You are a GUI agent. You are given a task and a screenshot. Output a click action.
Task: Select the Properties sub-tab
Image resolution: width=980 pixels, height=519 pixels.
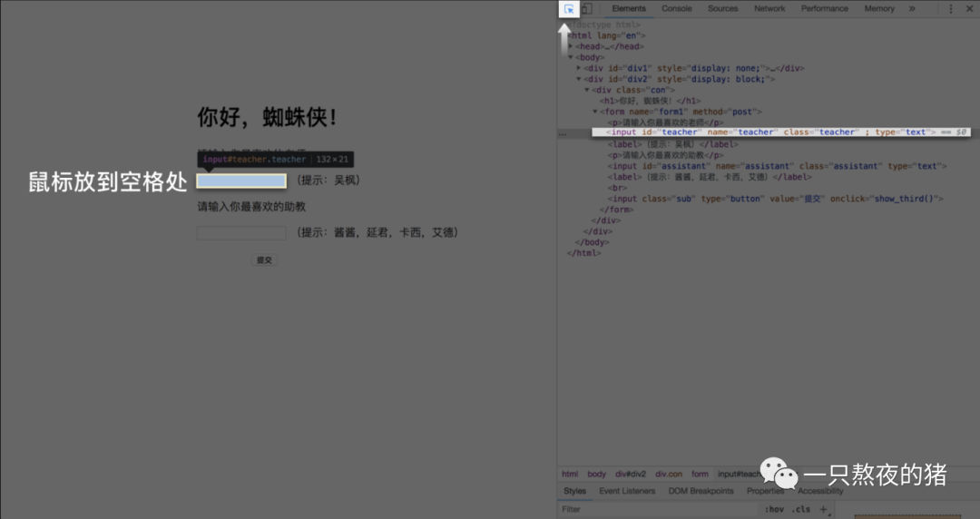[765, 491]
